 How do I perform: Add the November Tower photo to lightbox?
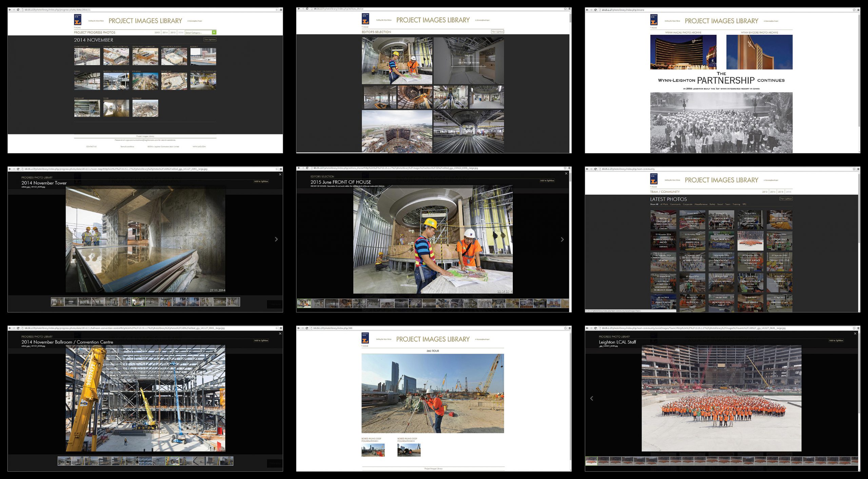[x=261, y=181]
